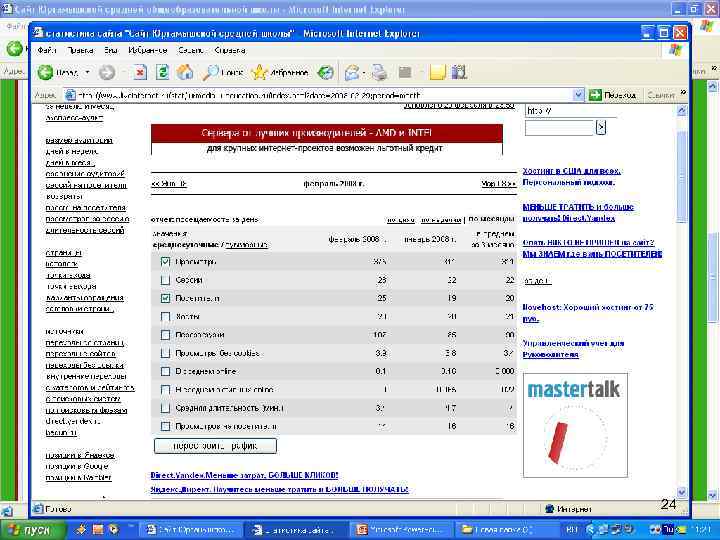The image size is (720, 540).
Task: Click third quick launch icon on taskbar
Action: [113, 529]
